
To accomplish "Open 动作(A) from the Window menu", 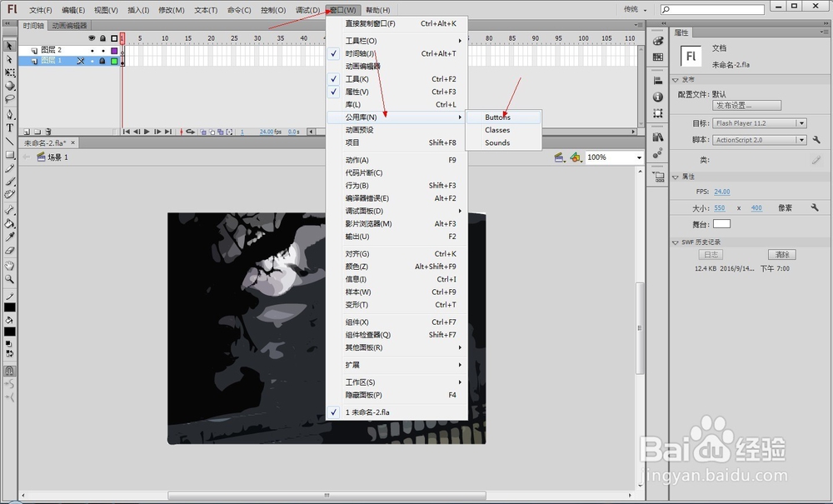I will (397, 160).
